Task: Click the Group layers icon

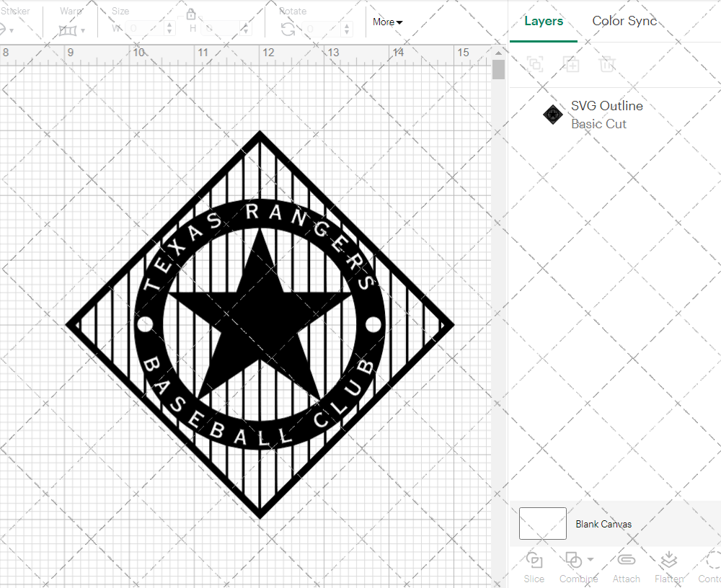Action: [x=535, y=64]
